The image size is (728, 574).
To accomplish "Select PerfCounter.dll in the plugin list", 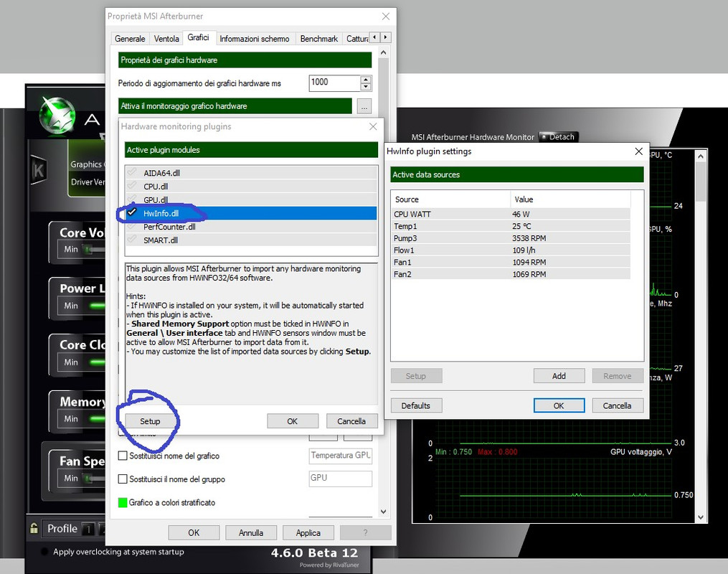I will coord(251,227).
